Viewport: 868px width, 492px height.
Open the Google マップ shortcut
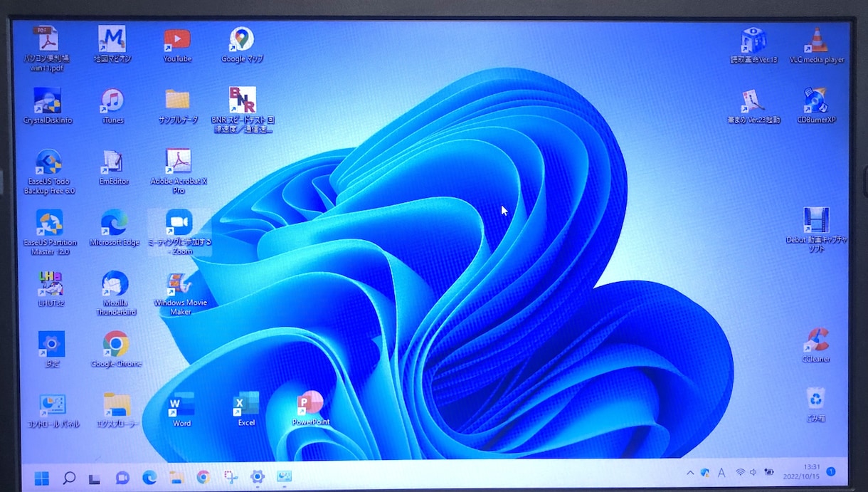(x=243, y=44)
